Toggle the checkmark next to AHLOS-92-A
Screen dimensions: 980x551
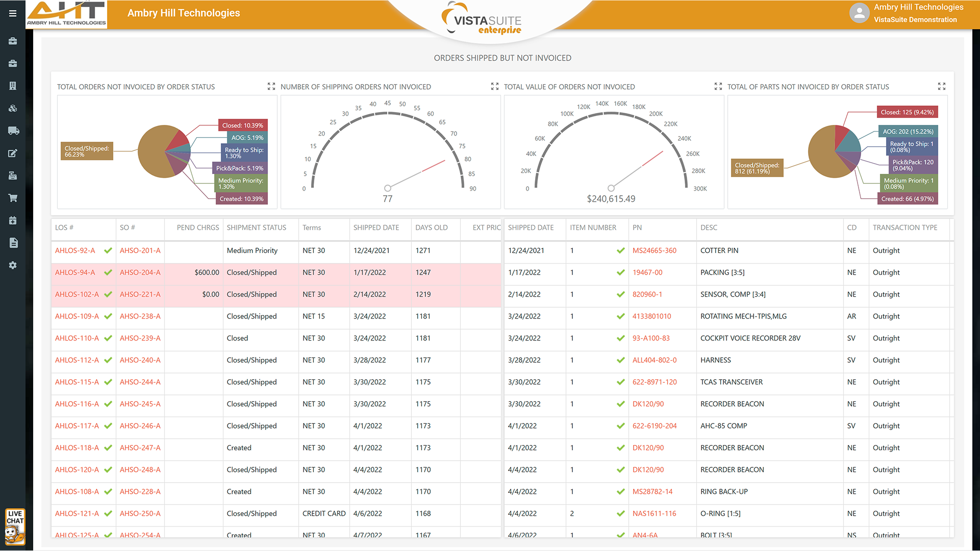[x=108, y=250]
